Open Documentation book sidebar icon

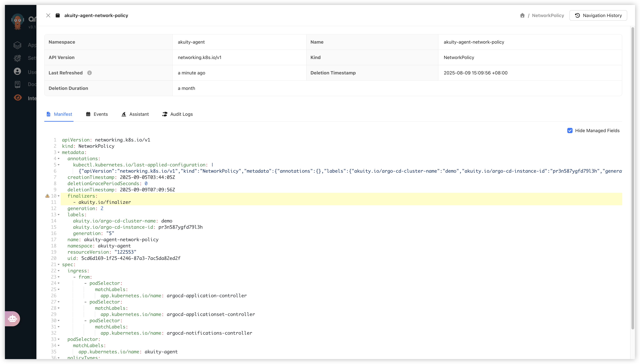17,84
